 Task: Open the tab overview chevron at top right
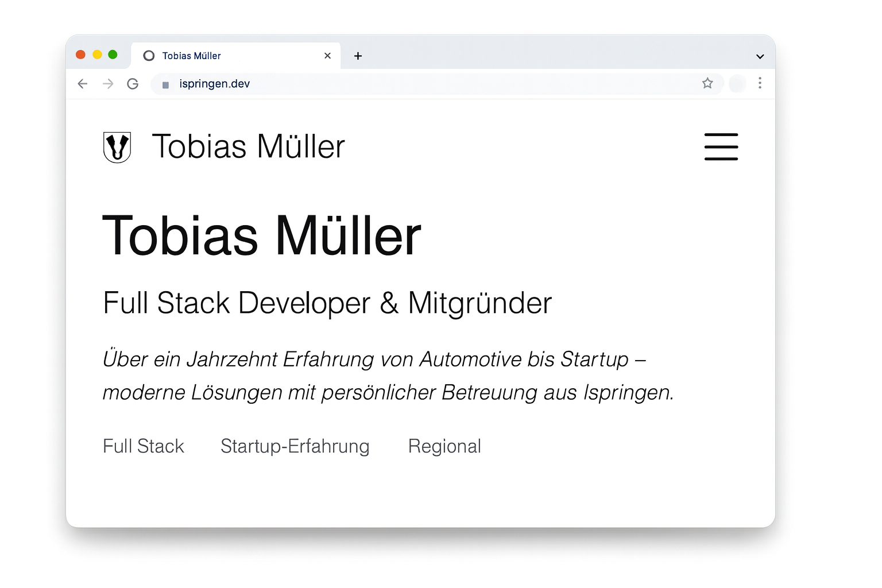760,56
